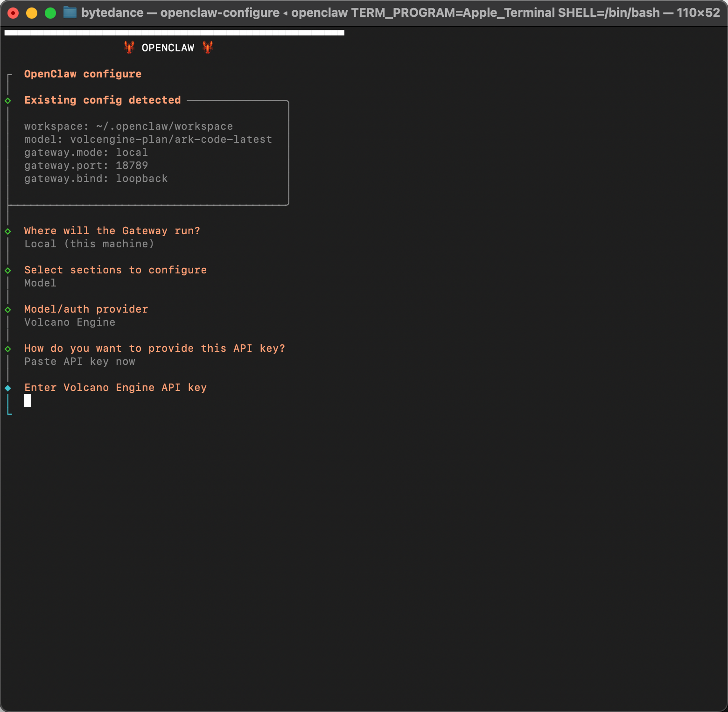This screenshot has width=728, height=712.
Task: Click the cyan diamond beside Enter Volcano Engine API key
Action: 8,388
